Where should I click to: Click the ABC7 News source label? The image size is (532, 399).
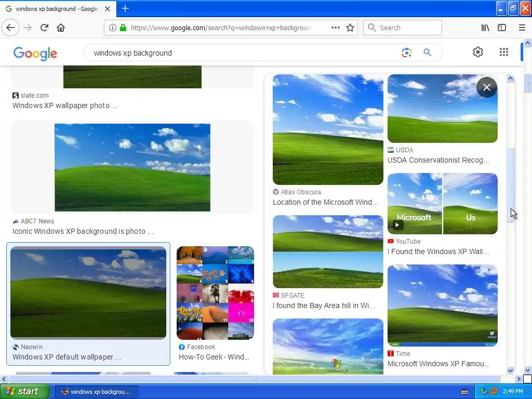[x=37, y=221]
